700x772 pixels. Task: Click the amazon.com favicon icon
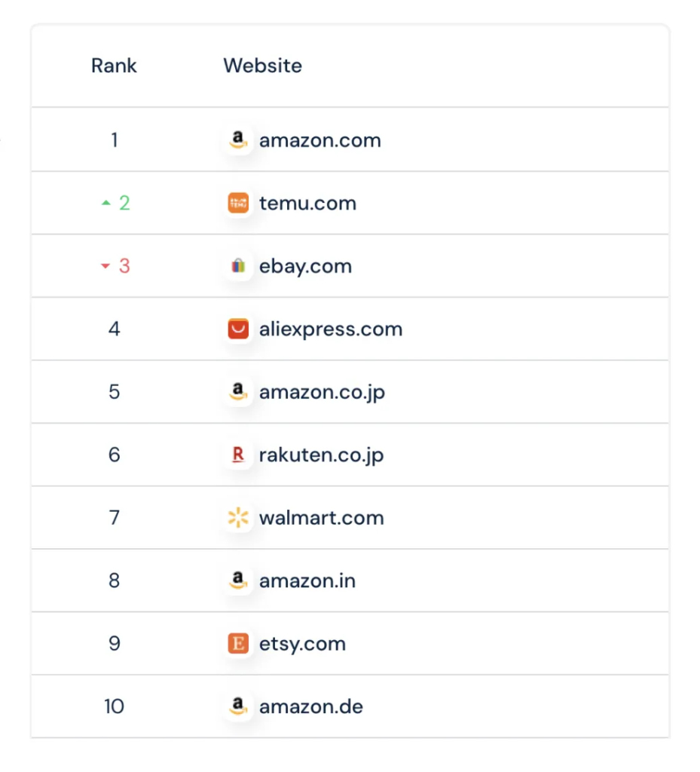(238, 140)
